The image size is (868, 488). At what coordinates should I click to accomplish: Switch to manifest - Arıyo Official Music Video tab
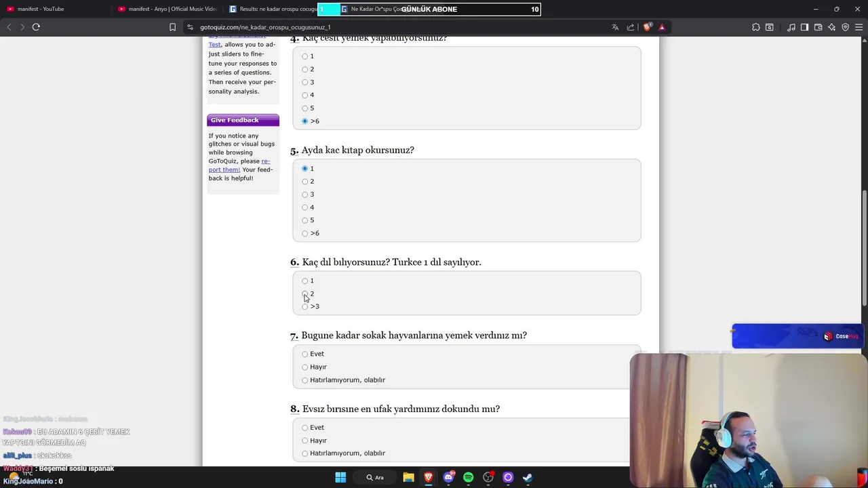pyautogui.click(x=167, y=9)
